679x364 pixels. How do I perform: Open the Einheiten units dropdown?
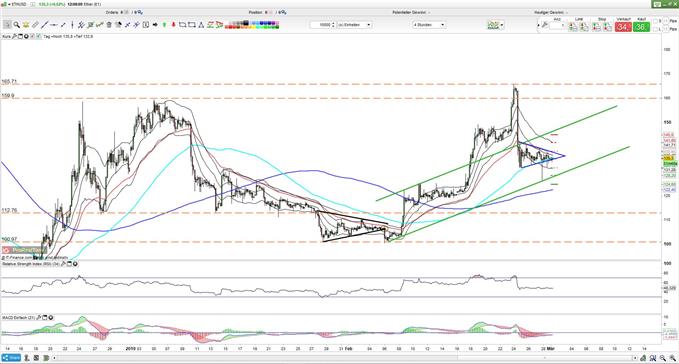(354, 25)
